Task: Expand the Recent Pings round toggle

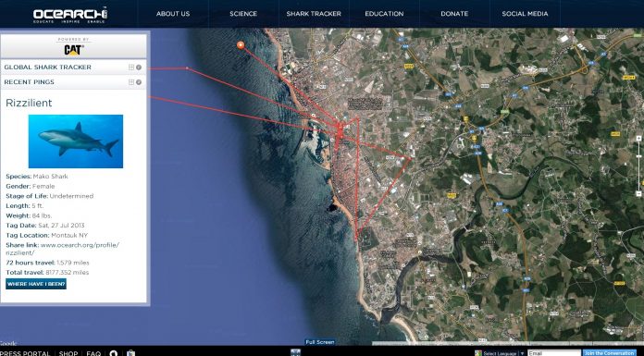Action: point(139,82)
